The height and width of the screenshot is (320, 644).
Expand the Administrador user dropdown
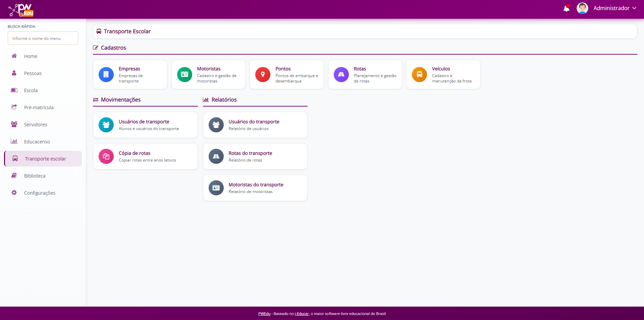tap(615, 8)
